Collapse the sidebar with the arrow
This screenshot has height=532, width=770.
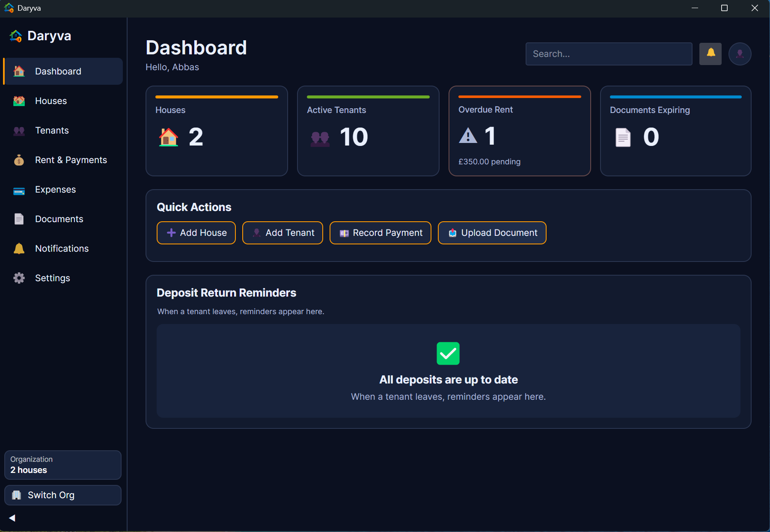[12, 518]
